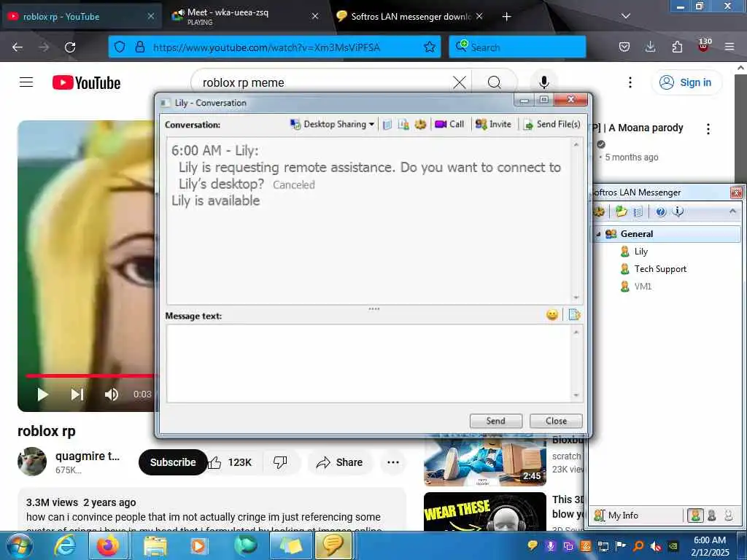Open the YouTube guide hamburger menu

pos(26,82)
